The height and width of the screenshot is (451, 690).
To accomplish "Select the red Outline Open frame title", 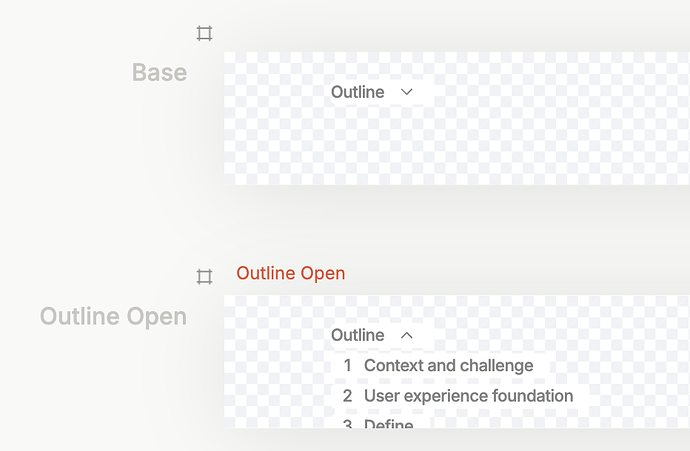I will pos(290,274).
